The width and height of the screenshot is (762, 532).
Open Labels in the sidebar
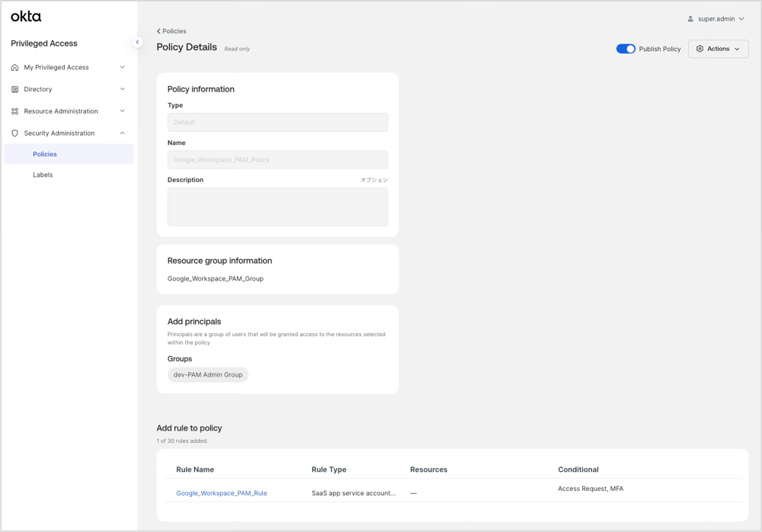(x=43, y=175)
